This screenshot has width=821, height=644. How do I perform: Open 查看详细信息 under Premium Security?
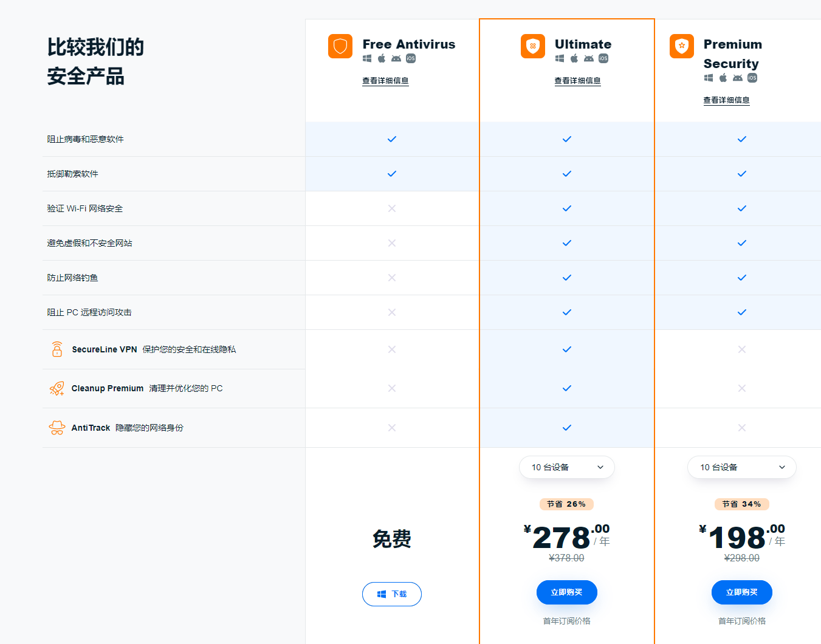[x=727, y=100]
